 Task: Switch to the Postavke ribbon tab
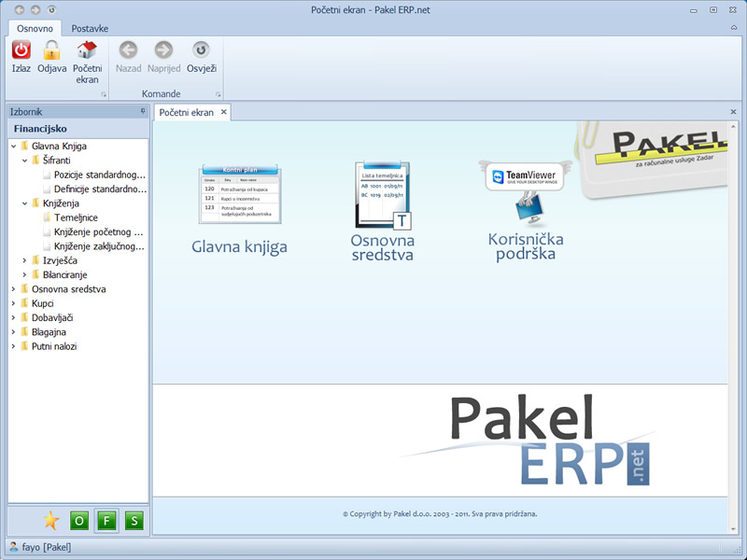coord(90,29)
